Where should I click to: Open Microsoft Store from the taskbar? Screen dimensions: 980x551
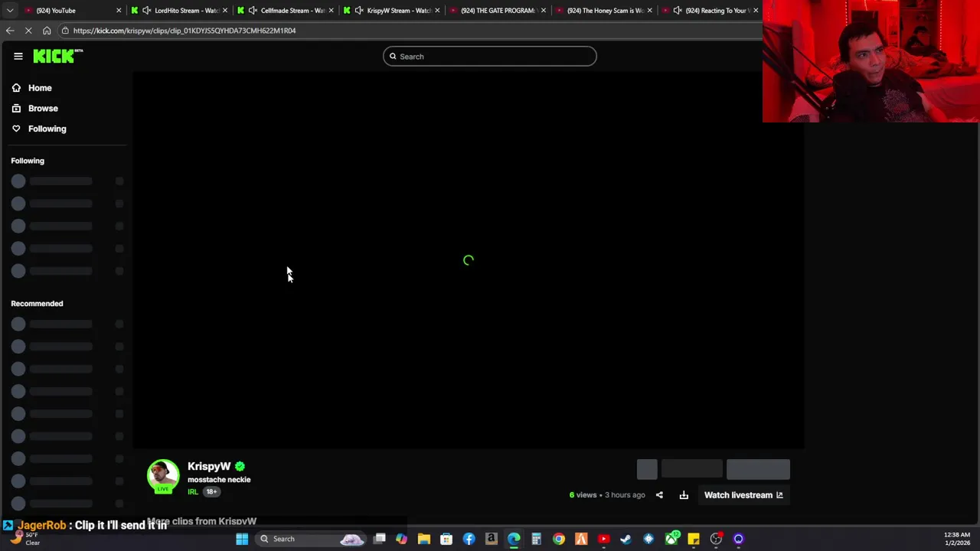(446, 539)
